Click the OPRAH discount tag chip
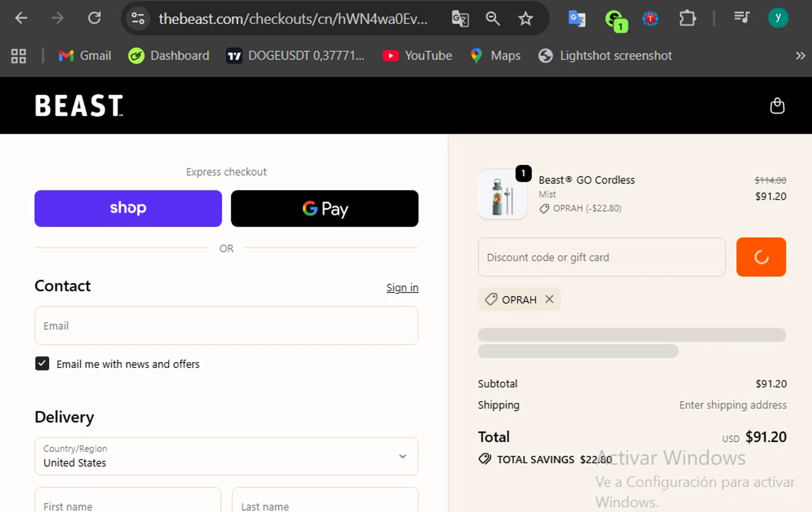Screen dimensions: 812x512 tap(519, 299)
